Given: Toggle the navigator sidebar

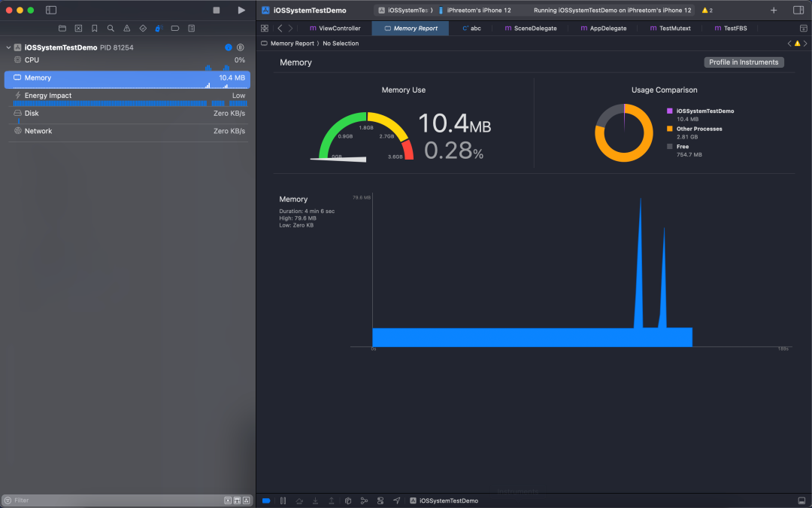Looking at the screenshot, I should 51,11.
